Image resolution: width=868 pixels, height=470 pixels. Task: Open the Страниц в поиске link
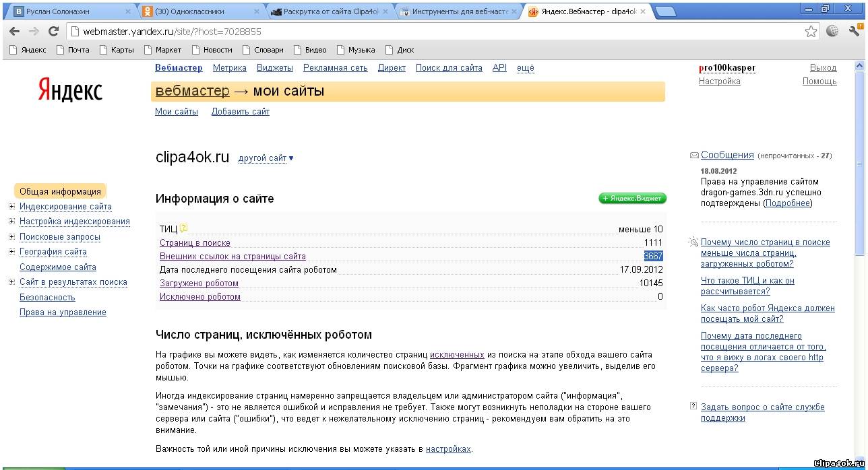pos(195,243)
